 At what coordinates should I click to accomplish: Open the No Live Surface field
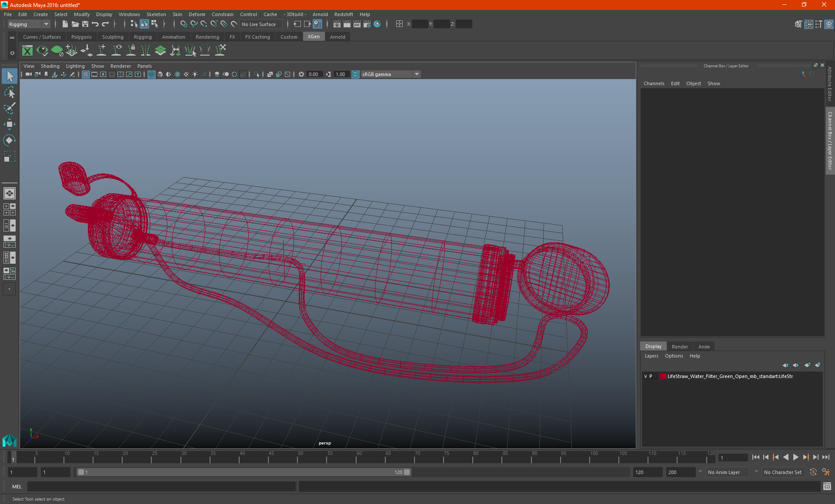[x=261, y=24]
